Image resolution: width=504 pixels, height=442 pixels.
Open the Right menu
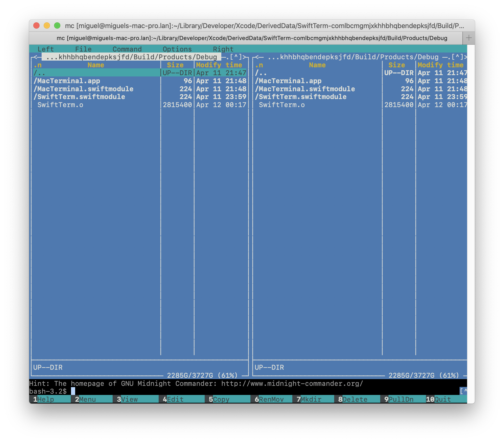coord(223,49)
